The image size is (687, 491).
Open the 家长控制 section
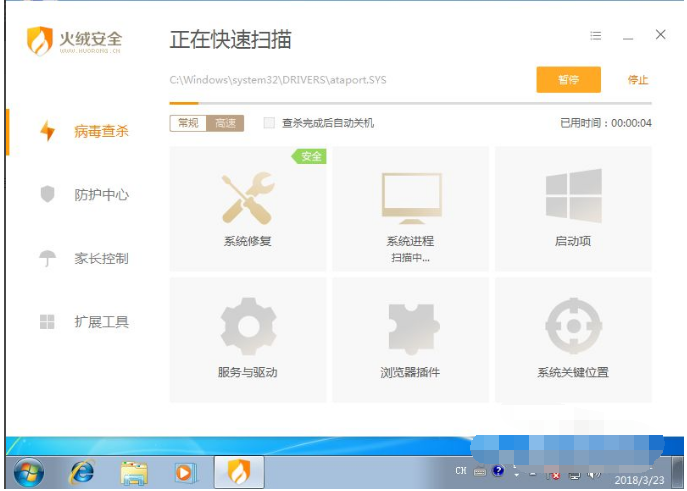pos(101,258)
